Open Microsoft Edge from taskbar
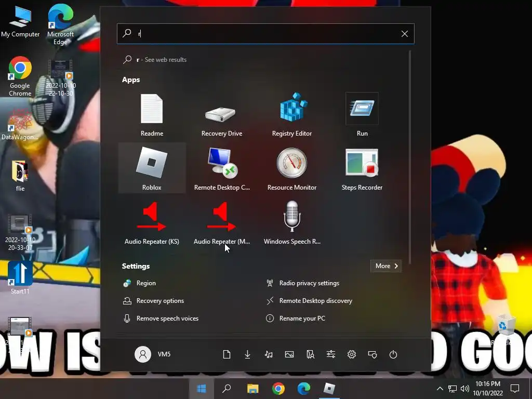Screen dimensions: 532x399 click(303, 389)
